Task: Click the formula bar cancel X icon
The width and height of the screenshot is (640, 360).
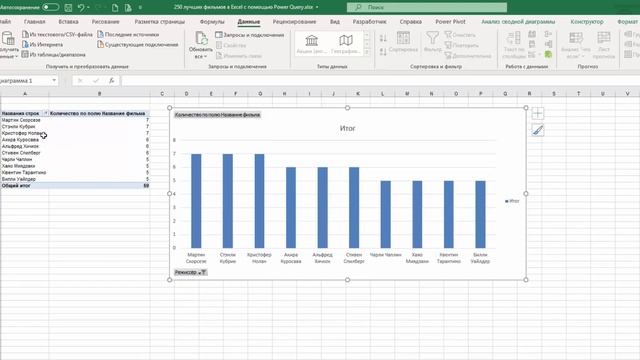Action: [80, 80]
